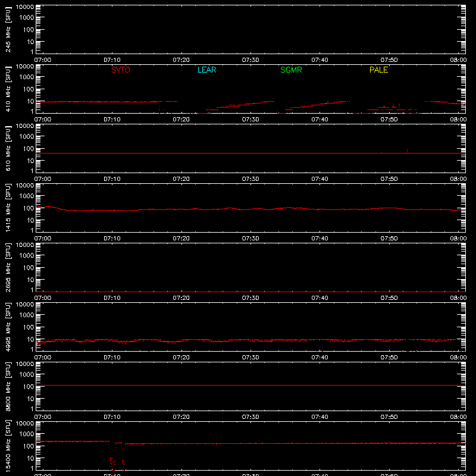Select the 1415 MHz [SFU] axis title
Screen dimensions: 476x476
[x=8, y=208]
